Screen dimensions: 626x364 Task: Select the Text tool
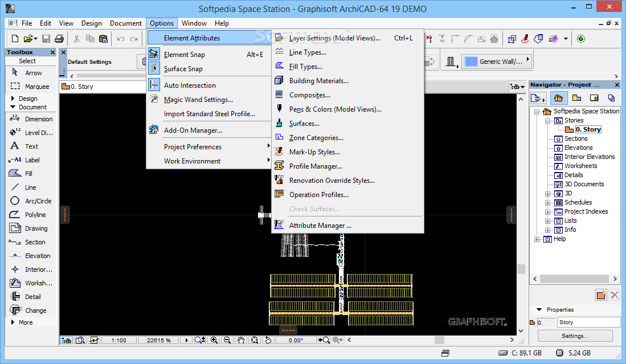coord(31,146)
